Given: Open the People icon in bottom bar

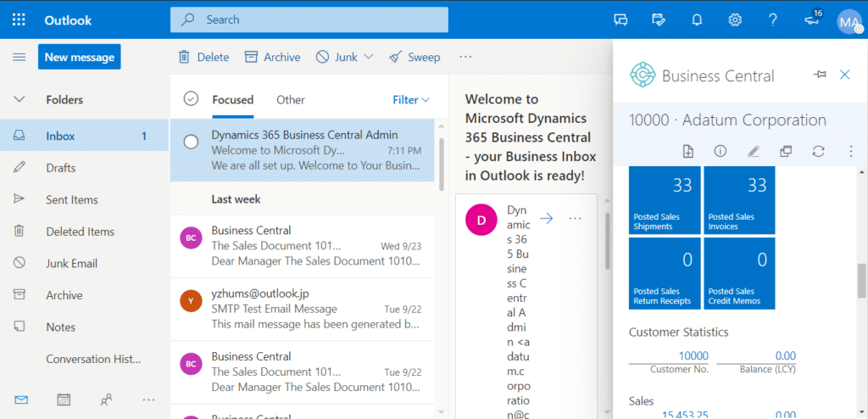Looking at the screenshot, I should pos(106,399).
